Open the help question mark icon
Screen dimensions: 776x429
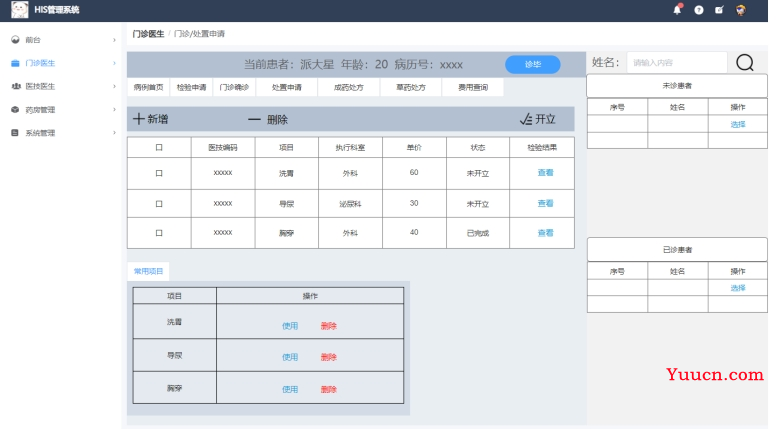(699, 10)
